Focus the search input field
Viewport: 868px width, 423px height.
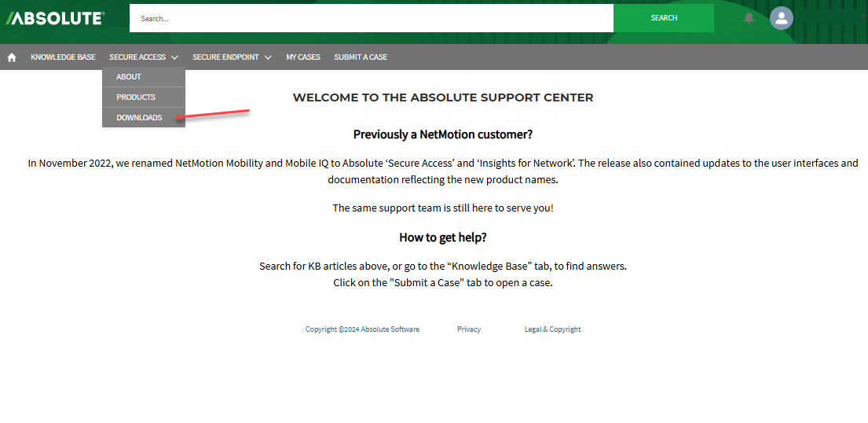(371, 18)
